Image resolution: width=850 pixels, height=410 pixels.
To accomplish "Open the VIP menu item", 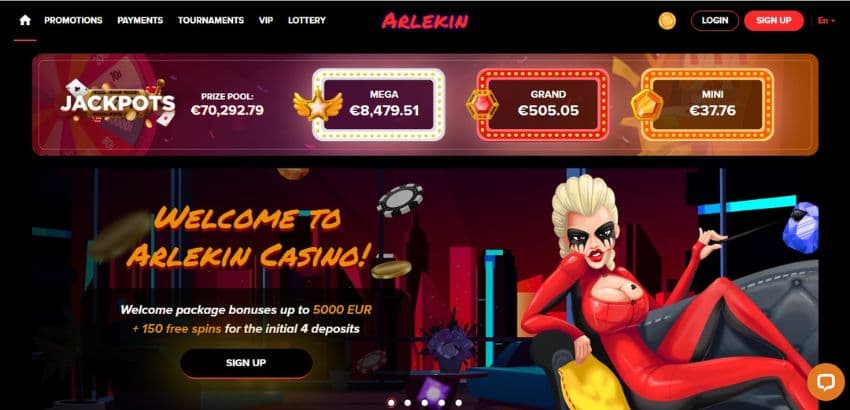I will (266, 21).
